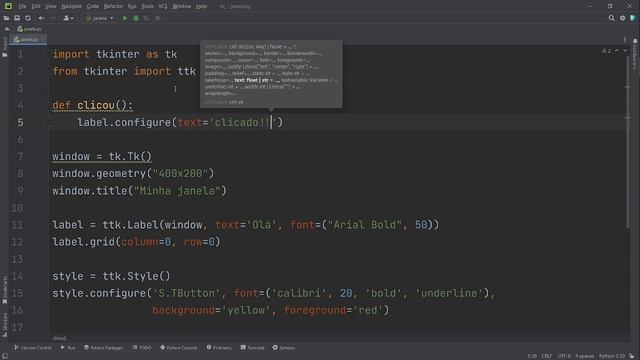640x360 pixels.
Task: Open the Code menu
Action: (93, 6)
